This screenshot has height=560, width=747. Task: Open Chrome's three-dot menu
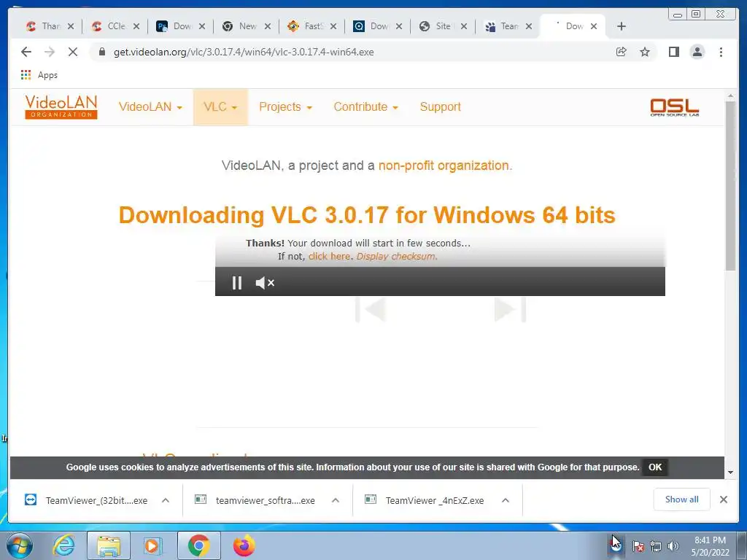(x=721, y=52)
